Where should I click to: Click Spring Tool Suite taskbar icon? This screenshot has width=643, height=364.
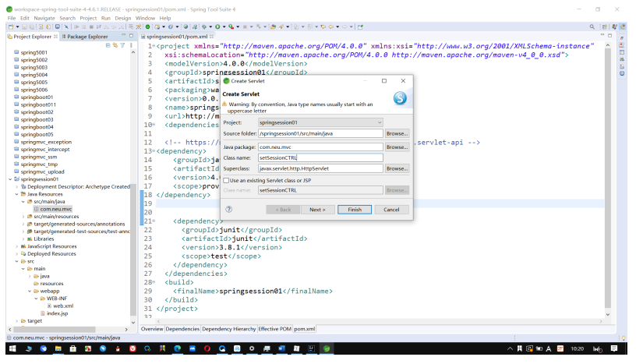(327, 348)
